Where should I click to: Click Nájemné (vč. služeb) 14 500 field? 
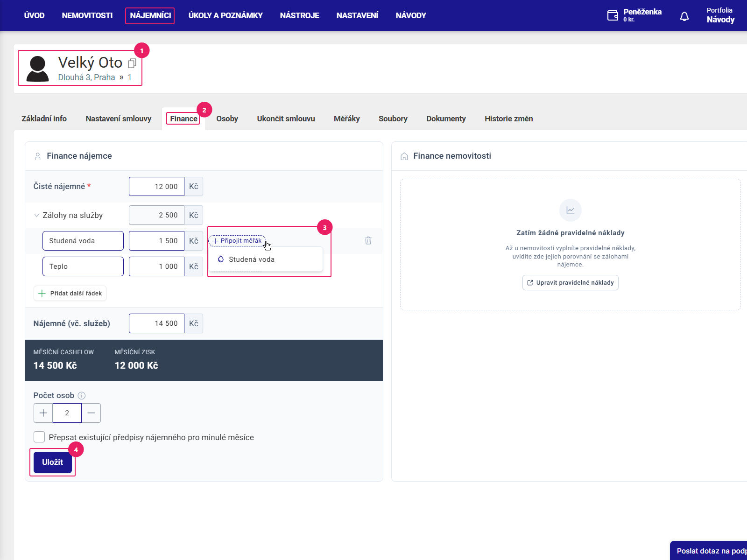156,323
